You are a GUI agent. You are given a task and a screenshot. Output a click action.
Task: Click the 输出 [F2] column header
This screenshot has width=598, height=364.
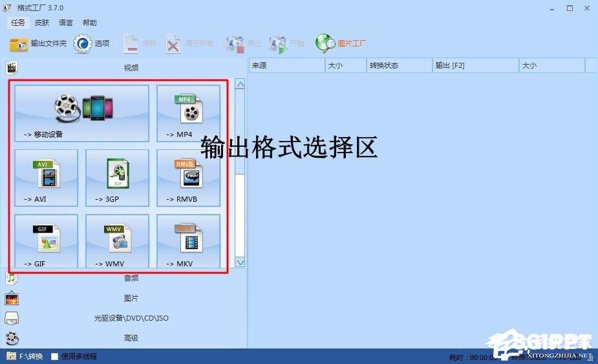pos(476,65)
